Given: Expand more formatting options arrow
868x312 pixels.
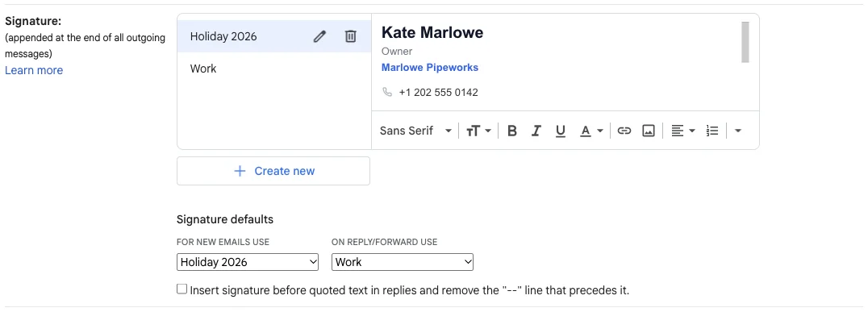Looking at the screenshot, I should coord(737,131).
